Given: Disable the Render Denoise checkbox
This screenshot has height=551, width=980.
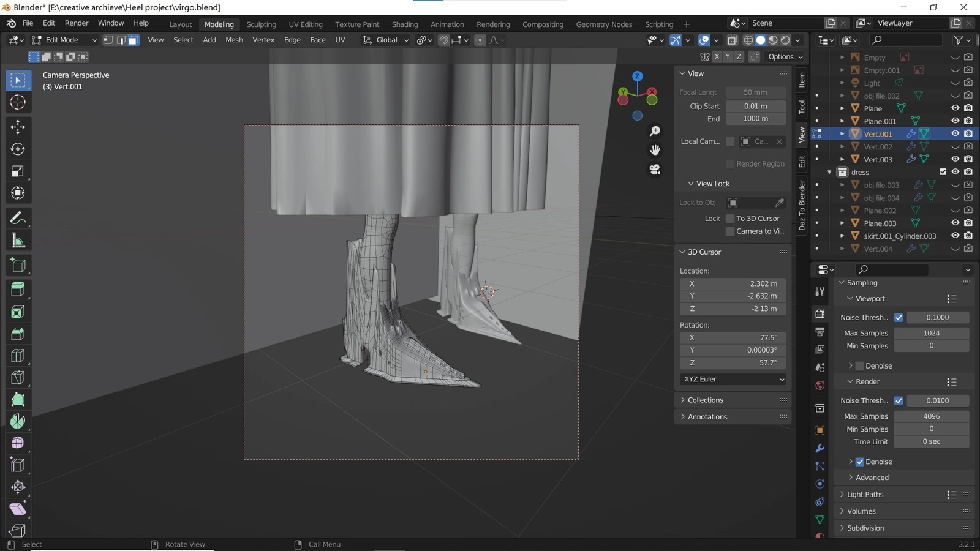Looking at the screenshot, I should (x=860, y=462).
